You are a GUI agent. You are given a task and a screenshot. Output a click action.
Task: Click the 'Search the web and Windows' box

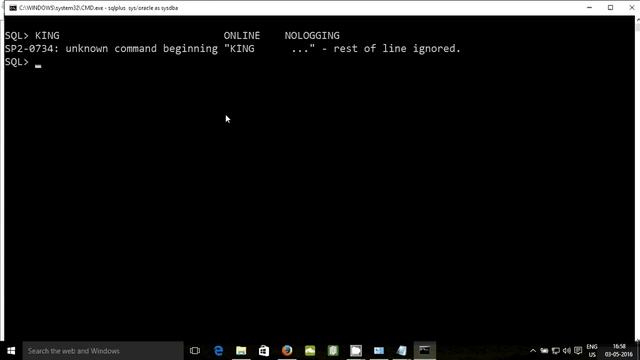pos(103,351)
